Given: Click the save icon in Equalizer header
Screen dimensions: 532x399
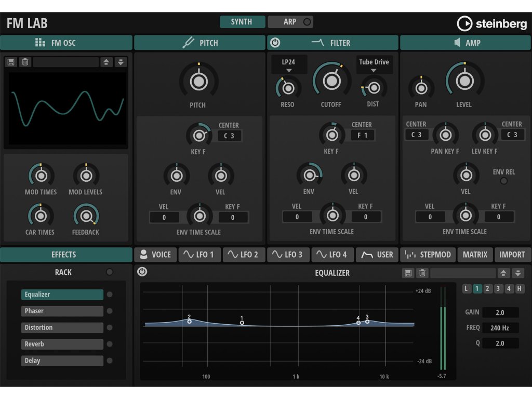Looking at the screenshot, I should (x=408, y=273).
